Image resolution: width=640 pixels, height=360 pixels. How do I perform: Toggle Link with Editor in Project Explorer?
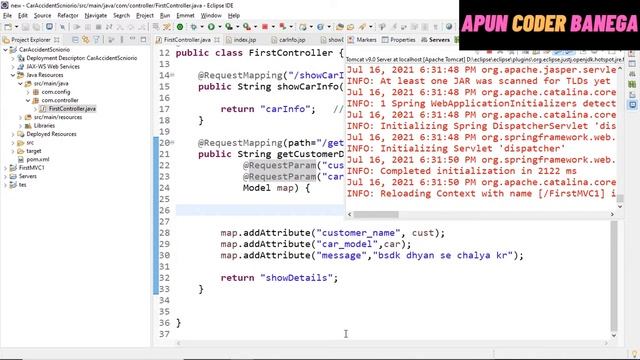coord(85,40)
